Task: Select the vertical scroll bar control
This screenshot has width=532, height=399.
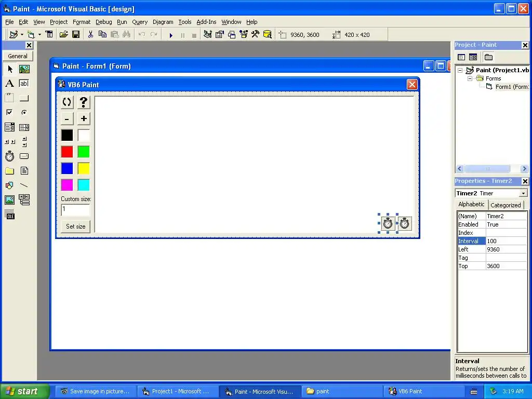Action: 24,142
